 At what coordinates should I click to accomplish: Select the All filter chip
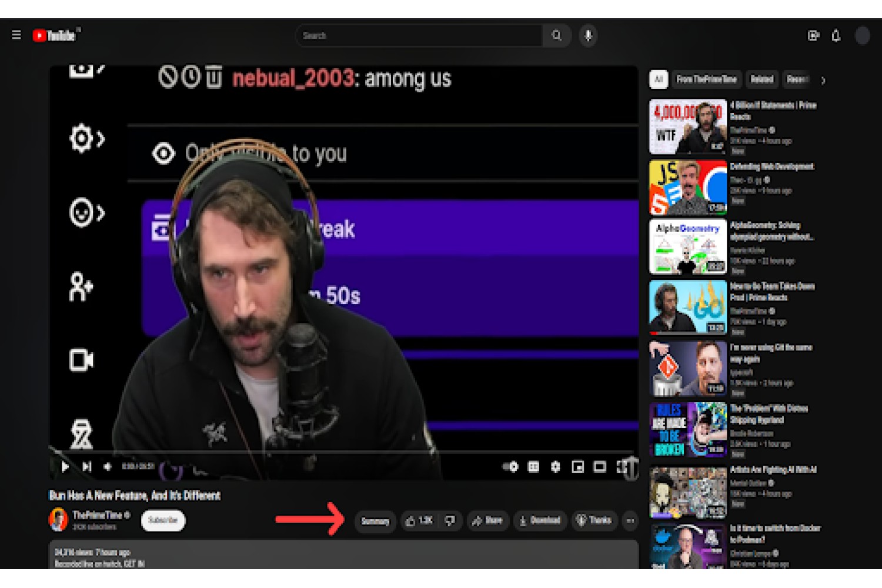[x=659, y=79]
